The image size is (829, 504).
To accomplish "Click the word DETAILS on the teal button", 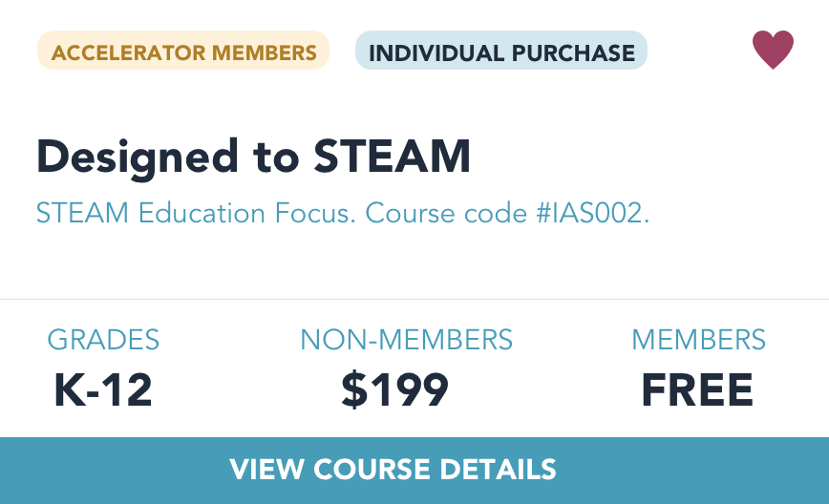I will point(498,469).
